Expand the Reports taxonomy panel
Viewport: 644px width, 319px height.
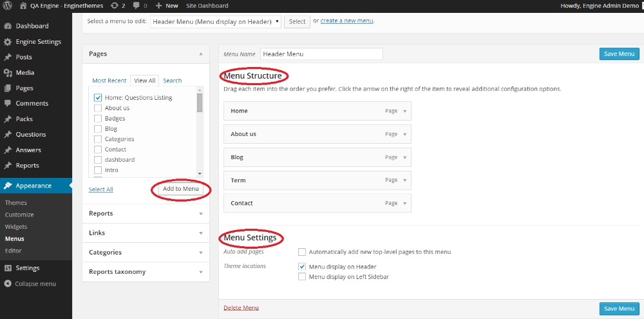coord(201,272)
